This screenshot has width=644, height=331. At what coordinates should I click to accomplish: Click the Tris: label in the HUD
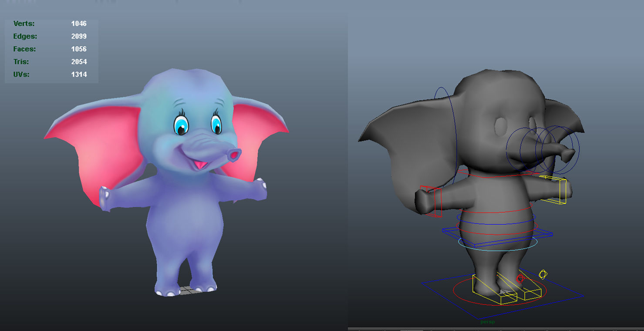(22, 61)
